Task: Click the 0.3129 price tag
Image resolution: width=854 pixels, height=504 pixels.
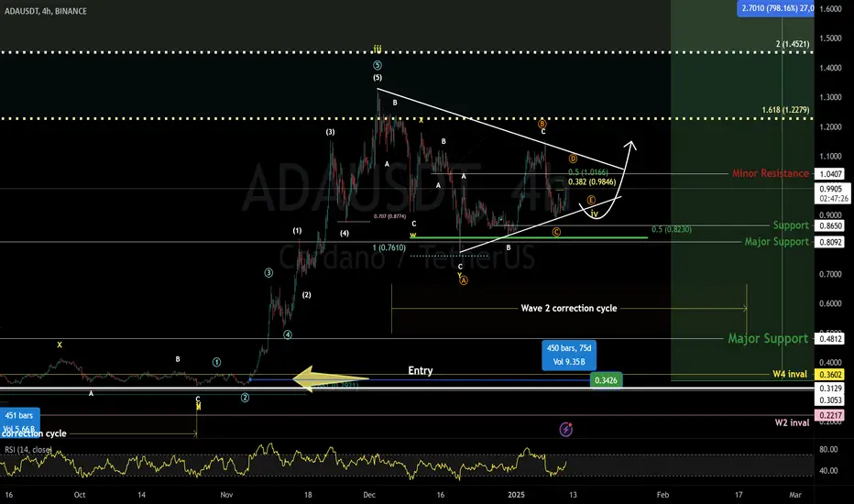Action: coord(830,389)
